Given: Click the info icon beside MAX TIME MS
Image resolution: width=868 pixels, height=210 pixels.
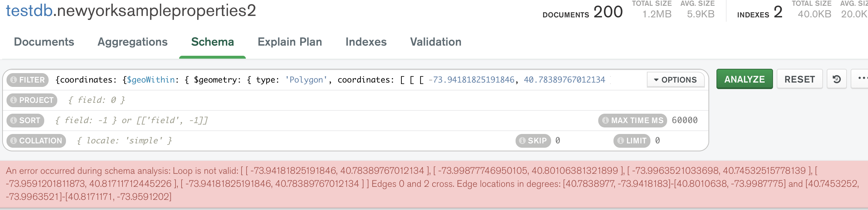Looking at the screenshot, I should point(605,120).
